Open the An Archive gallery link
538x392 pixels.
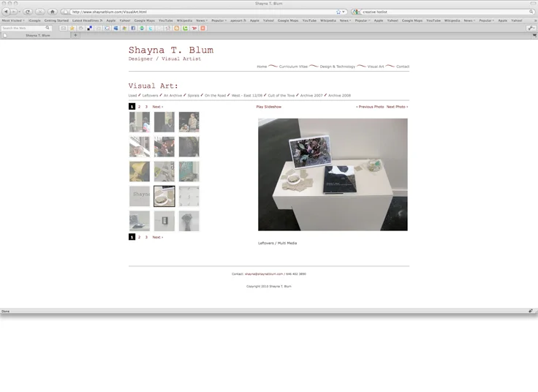point(173,95)
